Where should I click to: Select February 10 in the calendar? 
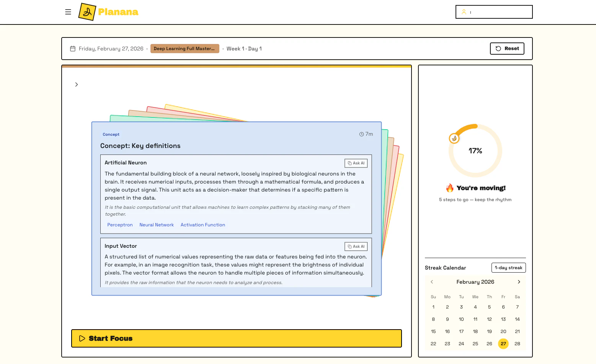(x=461, y=319)
